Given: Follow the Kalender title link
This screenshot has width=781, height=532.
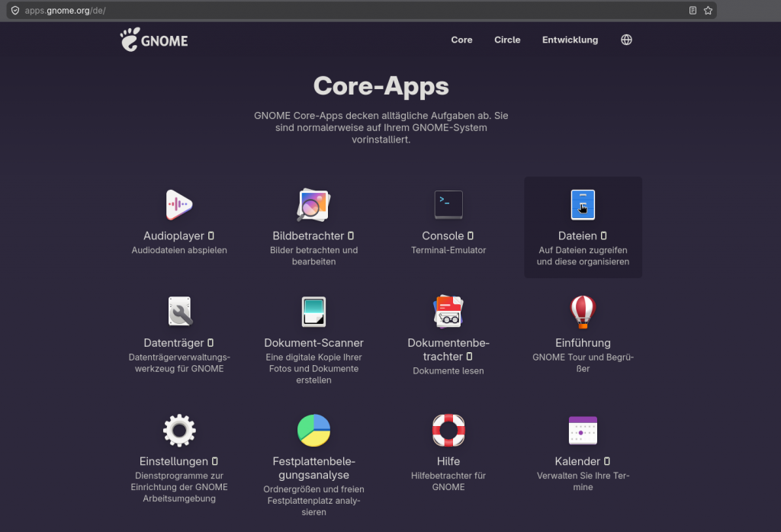Looking at the screenshot, I should coord(577,461).
